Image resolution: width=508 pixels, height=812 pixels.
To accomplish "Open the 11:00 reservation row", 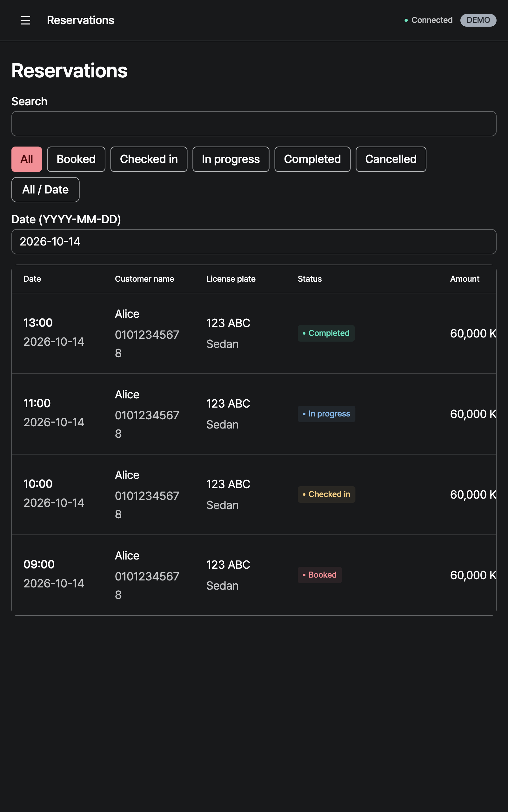I will pyautogui.click(x=254, y=414).
